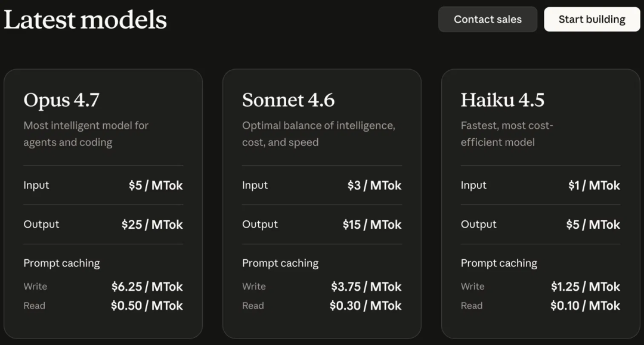Click the Latest models heading
644x345 pixels.
pyautogui.click(x=85, y=20)
